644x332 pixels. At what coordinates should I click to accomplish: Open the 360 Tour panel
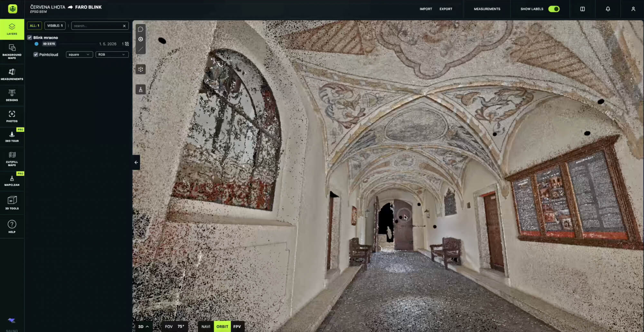coord(12,137)
